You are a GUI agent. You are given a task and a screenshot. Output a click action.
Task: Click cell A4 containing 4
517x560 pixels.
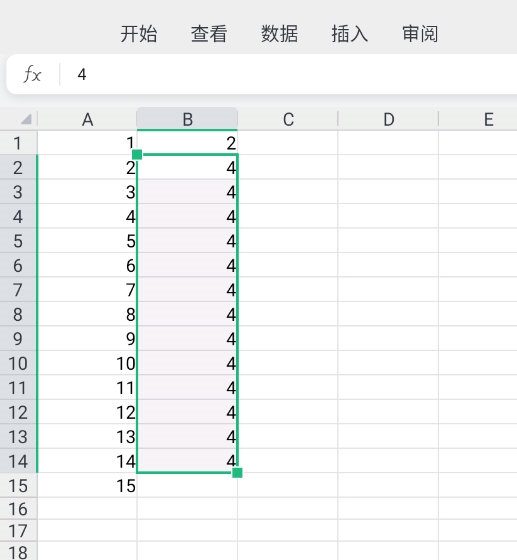click(87, 216)
